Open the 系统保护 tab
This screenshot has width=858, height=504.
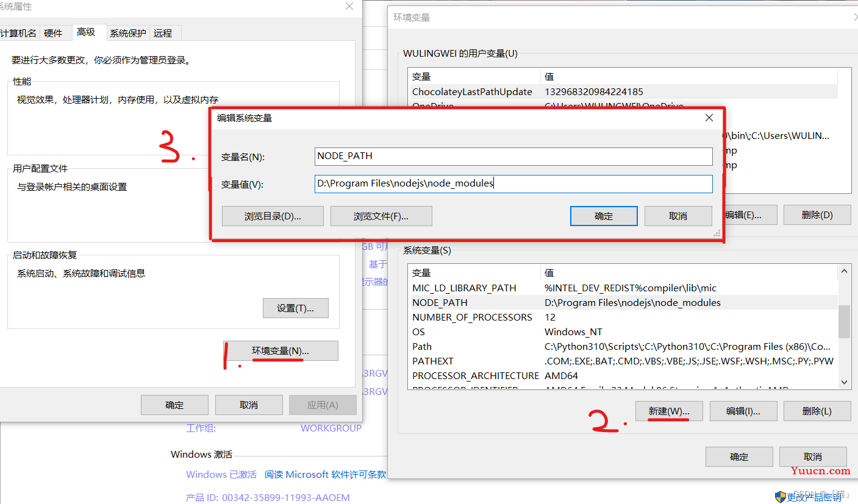click(x=127, y=33)
